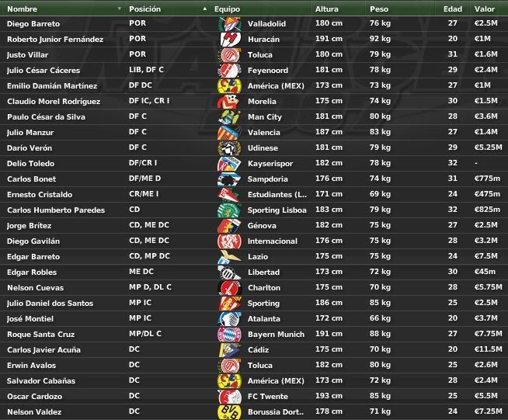Open player Salvador Cabañas
508x420 pixels.
(x=41, y=381)
